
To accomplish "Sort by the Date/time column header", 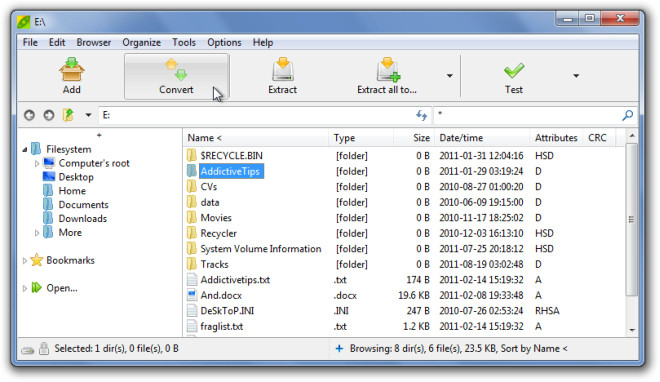I will pos(482,138).
